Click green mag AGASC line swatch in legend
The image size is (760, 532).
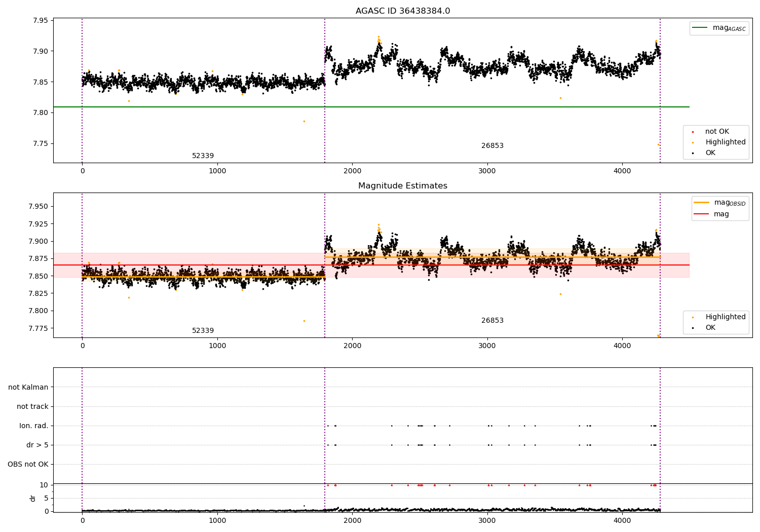700,28
